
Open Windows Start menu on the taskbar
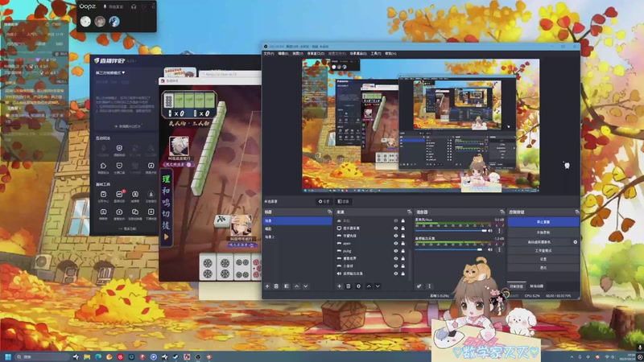8,356
